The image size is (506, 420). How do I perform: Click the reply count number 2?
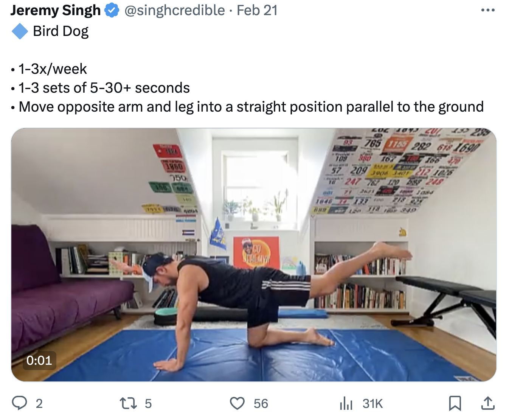pos(39,404)
